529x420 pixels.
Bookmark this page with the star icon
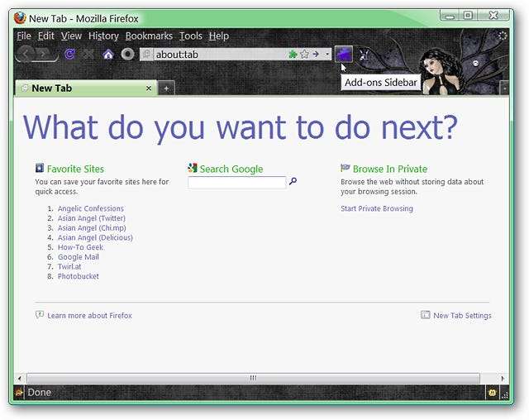pyautogui.click(x=305, y=54)
